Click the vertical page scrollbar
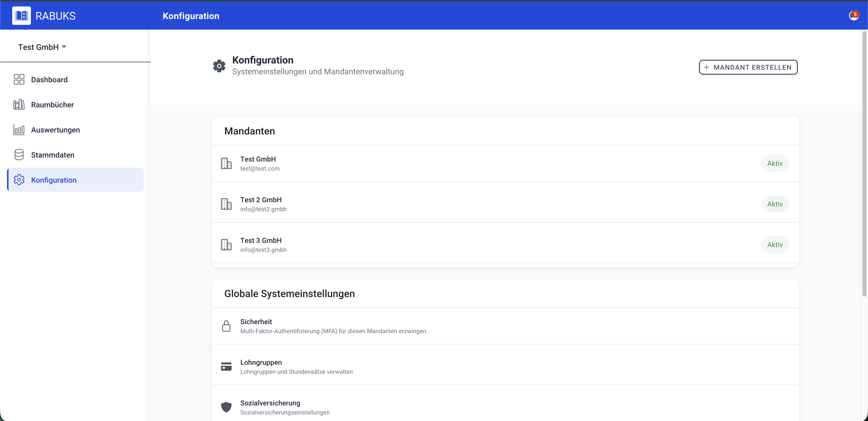The width and height of the screenshot is (868, 421). 864,164
